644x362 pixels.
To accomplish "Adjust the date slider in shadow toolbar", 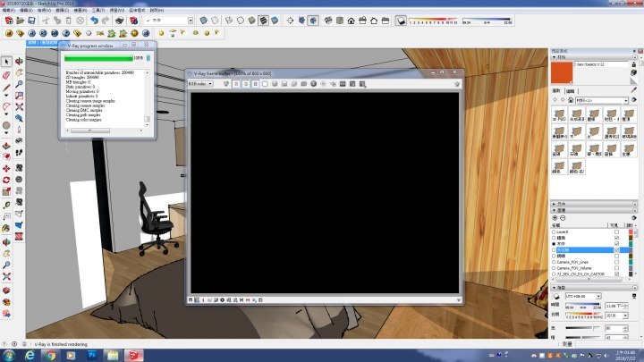I will pos(433,19).
